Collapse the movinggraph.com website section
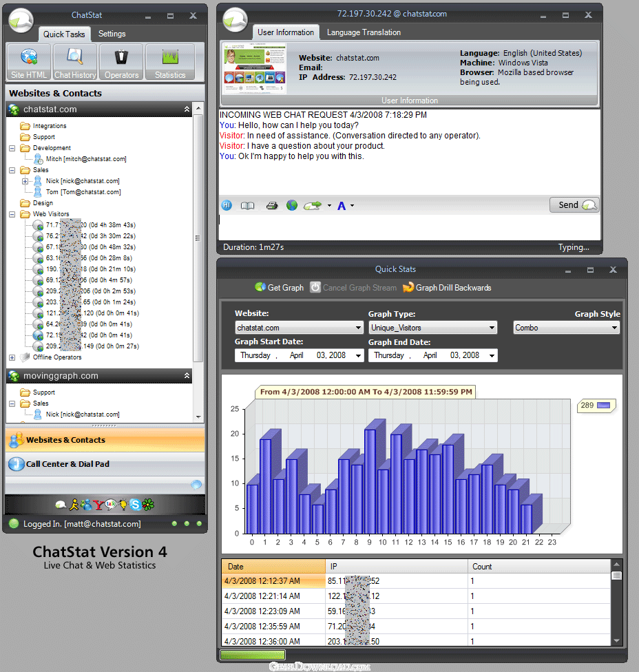639x672 pixels. (187, 376)
